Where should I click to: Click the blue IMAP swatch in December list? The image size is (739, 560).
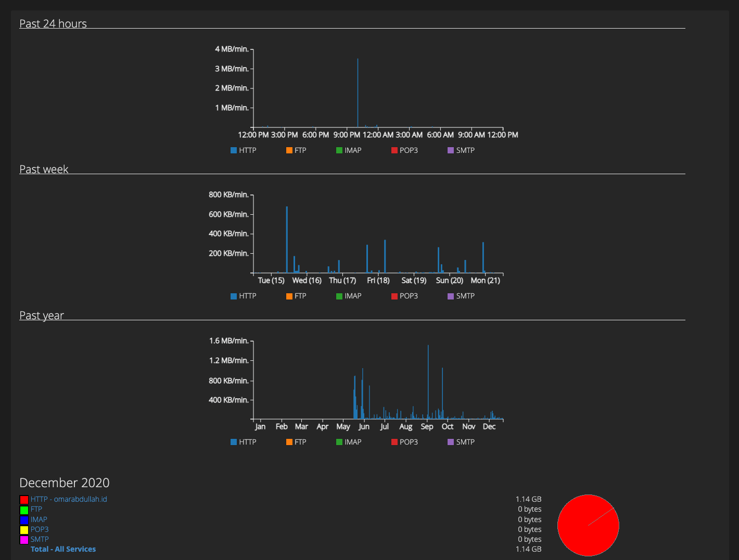tap(24, 520)
